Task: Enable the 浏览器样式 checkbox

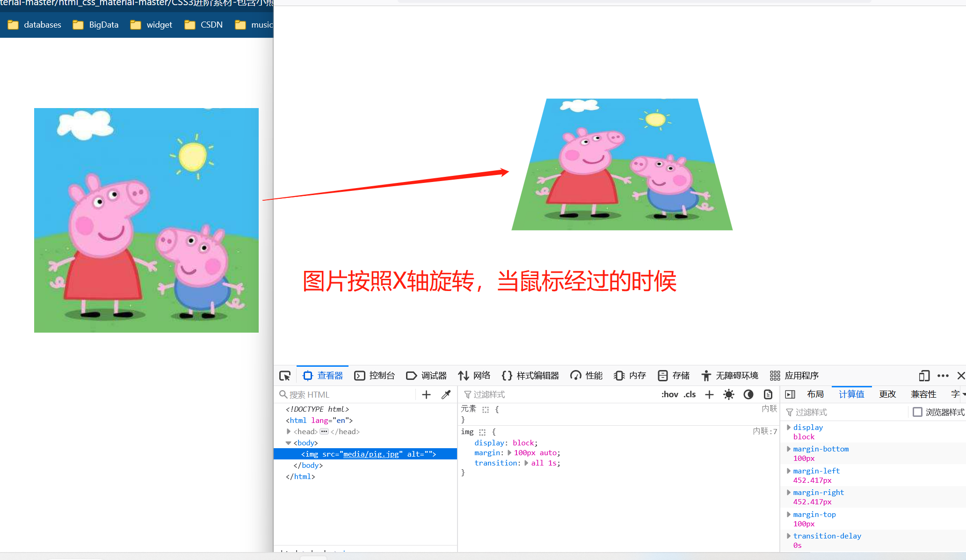Action: pos(917,412)
